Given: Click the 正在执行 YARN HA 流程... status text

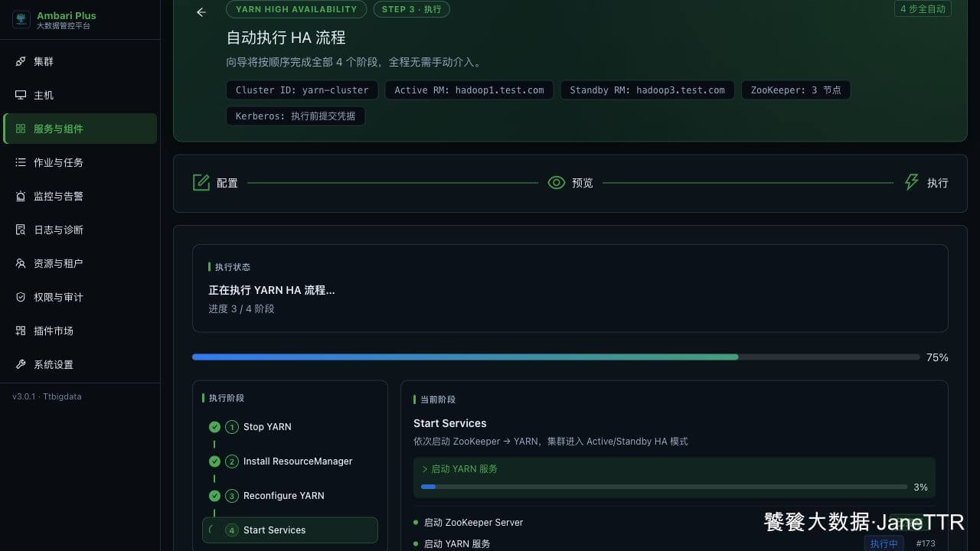Looking at the screenshot, I should point(272,290).
